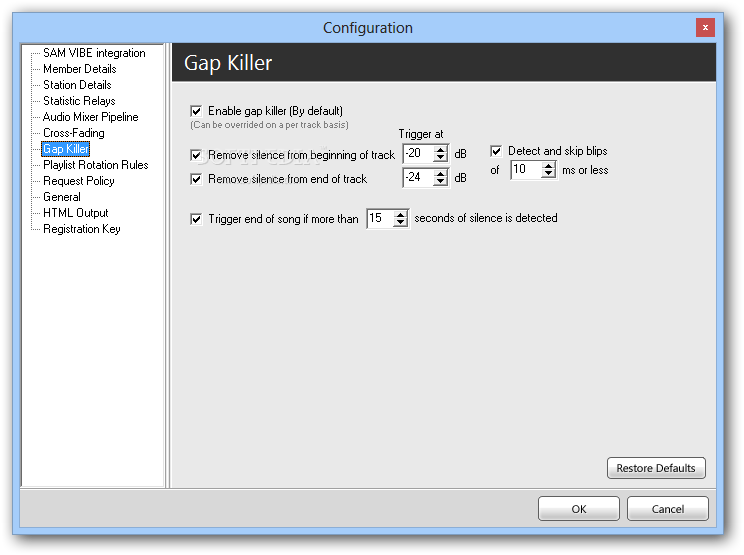
Task: Toggle Remove silence from beginning of track
Action: pyautogui.click(x=196, y=155)
